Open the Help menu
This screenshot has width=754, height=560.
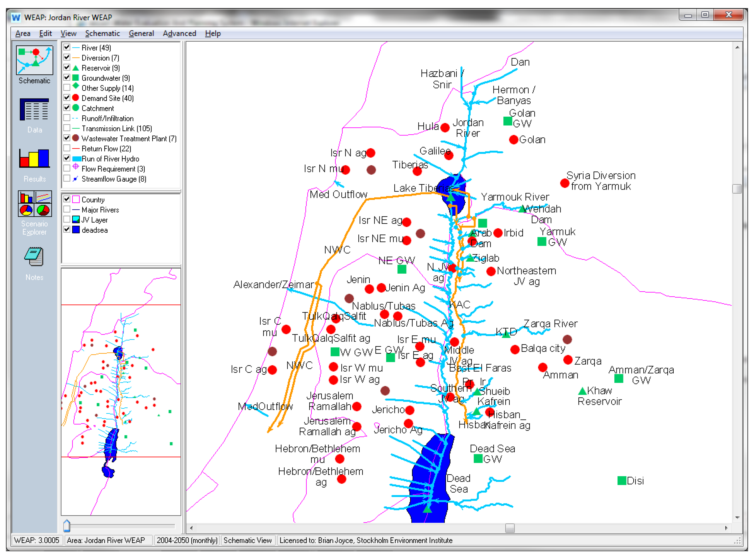(x=213, y=33)
